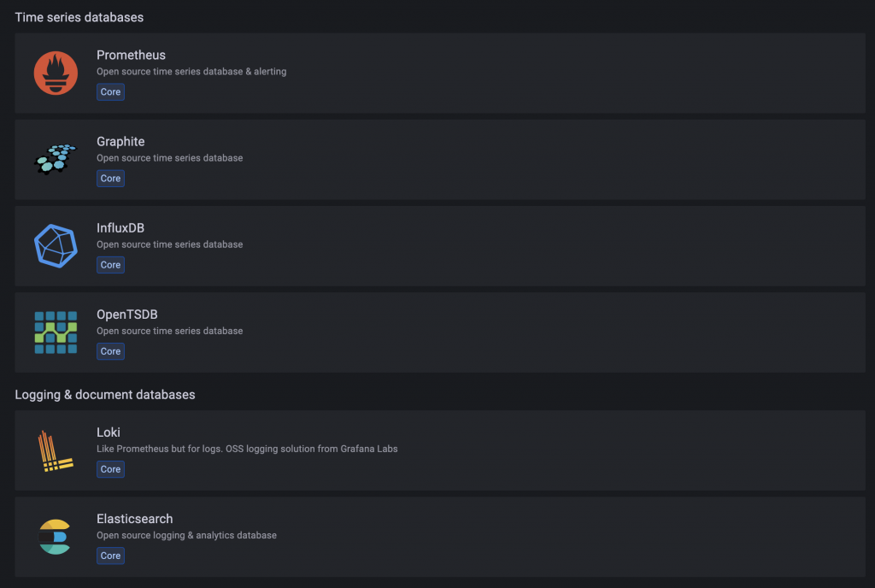Click the Core badge under Prometheus

(x=110, y=91)
